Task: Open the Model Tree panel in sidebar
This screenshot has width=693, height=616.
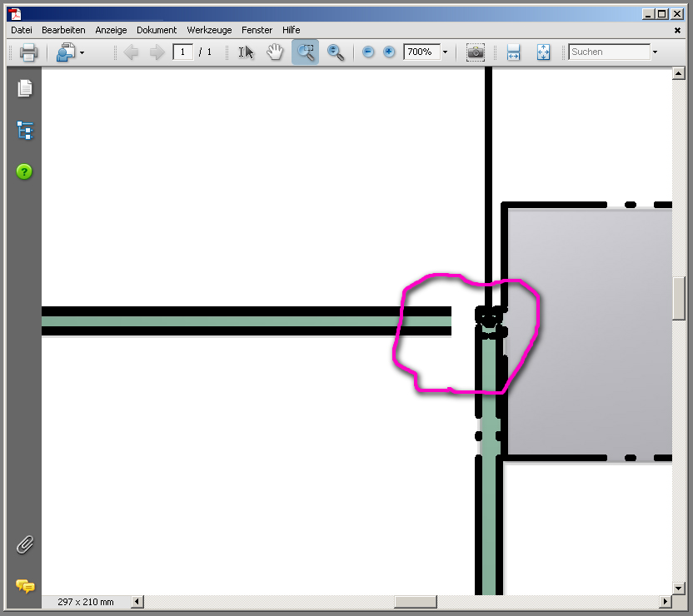Action: pyautogui.click(x=25, y=130)
